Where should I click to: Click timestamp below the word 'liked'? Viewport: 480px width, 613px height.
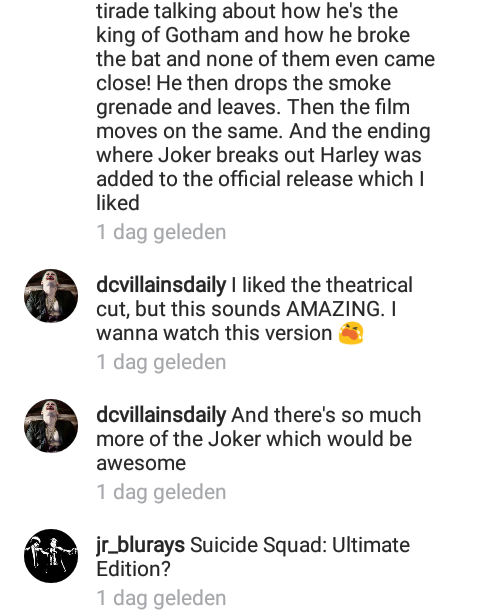click(161, 232)
